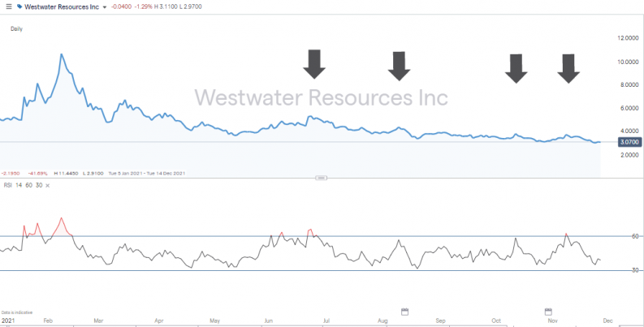Click the Dec label on time axis
Viewport: 644px width, 327px height.
click(607, 321)
